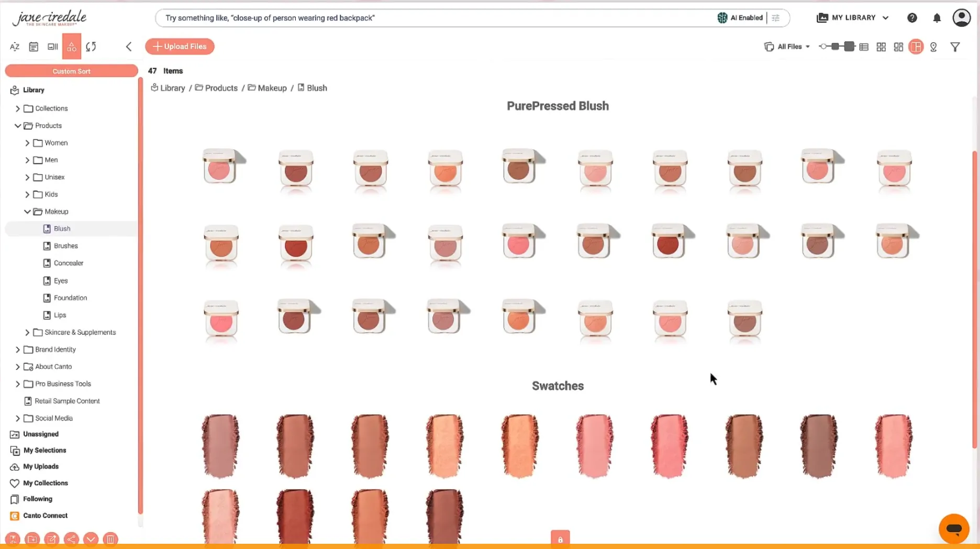Expand the Collections folder
This screenshot has height=549, width=980.
(x=18, y=108)
